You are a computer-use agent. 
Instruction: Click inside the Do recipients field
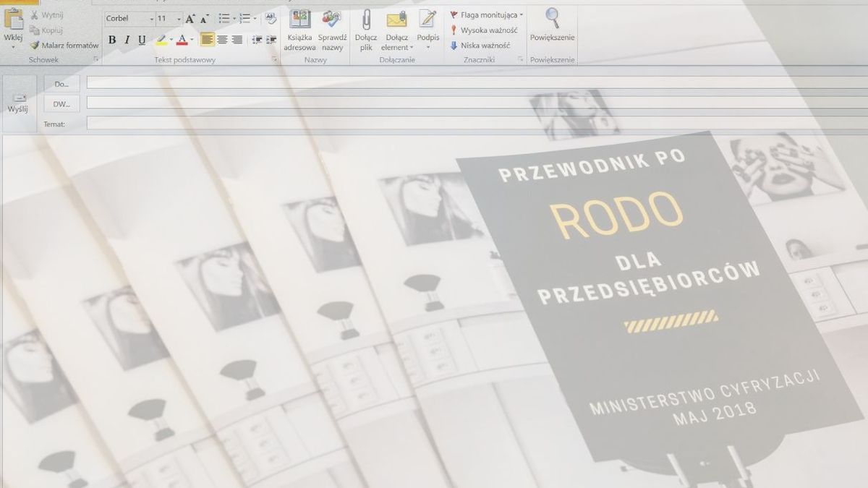pos(477,83)
